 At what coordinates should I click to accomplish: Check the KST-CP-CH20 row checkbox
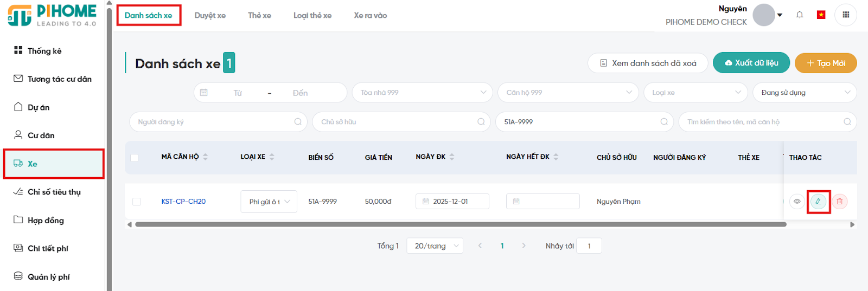[x=137, y=202]
